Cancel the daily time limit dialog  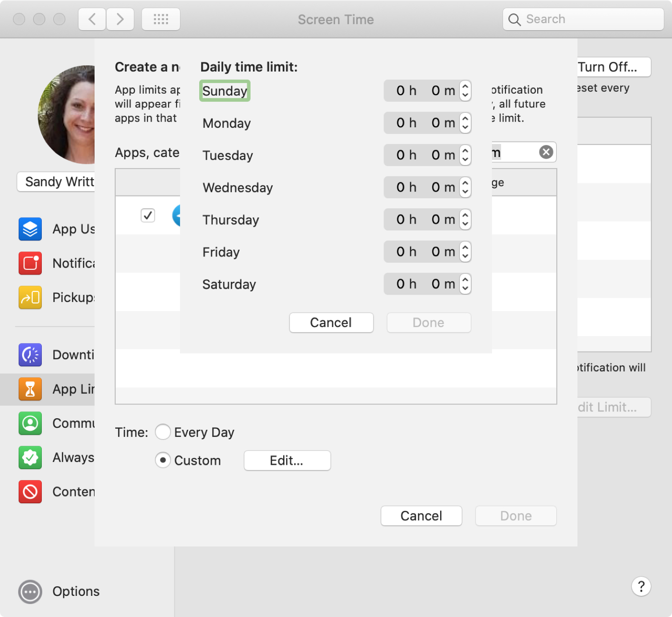(331, 322)
